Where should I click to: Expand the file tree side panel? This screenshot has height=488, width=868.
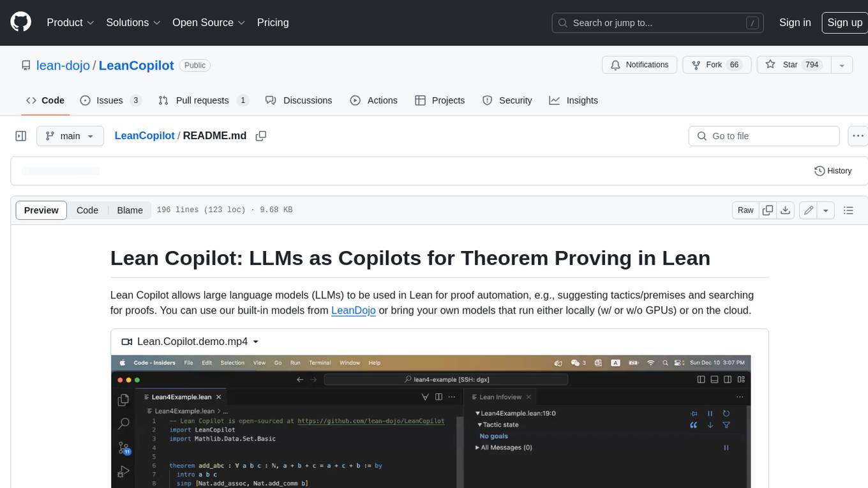[x=21, y=136]
